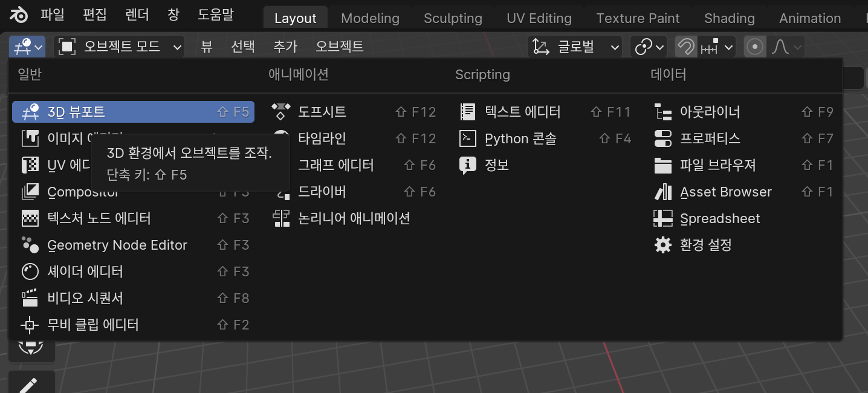Switch to the Layout workspace tab
The height and width of the screenshot is (393, 868).
(296, 18)
